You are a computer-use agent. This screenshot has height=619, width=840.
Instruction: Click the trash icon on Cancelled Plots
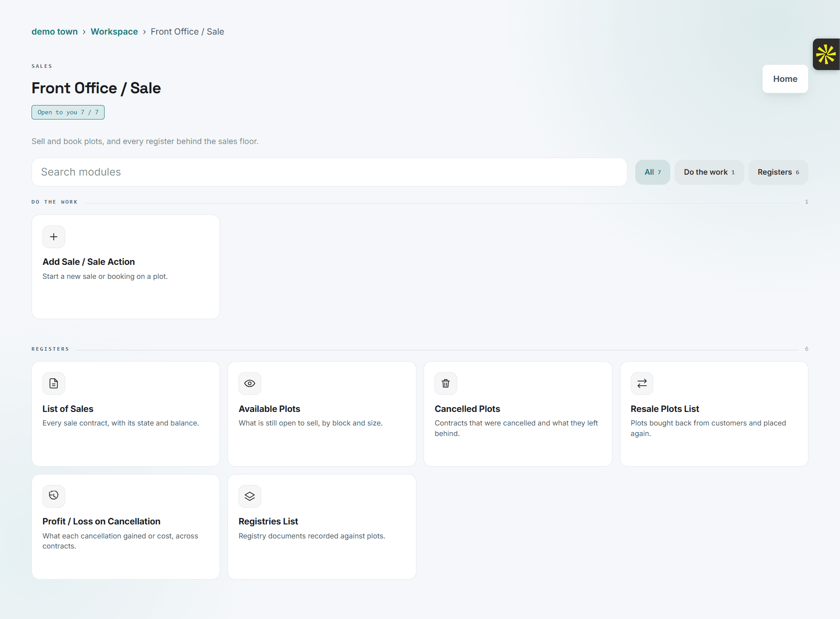click(x=446, y=383)
